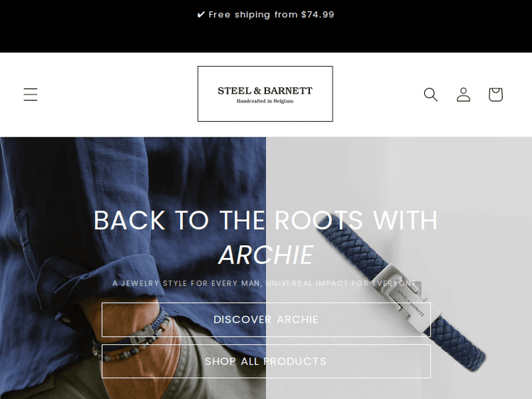This screenshot has width=532, height=399.
Task: Go to the Steel & Barnett logo homepage
Action: tap(265, 94)
